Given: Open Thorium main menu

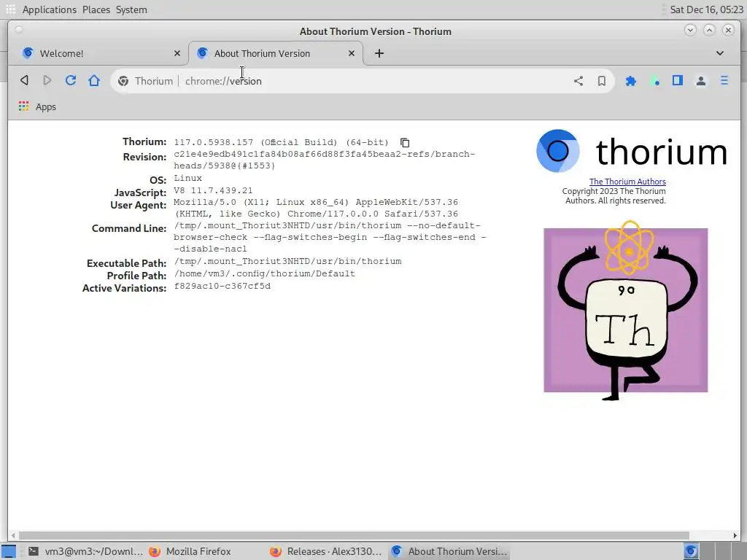Looking at the screenshot, I should (724, 81).
